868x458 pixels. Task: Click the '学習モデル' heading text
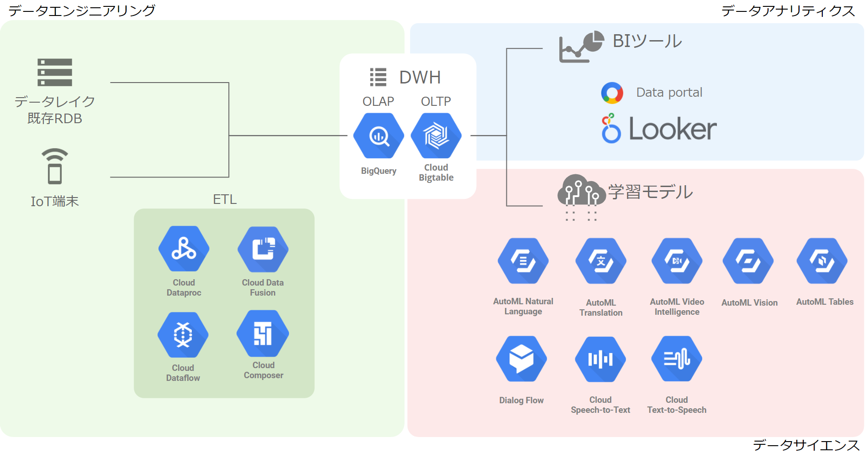[x=651, y=192]
